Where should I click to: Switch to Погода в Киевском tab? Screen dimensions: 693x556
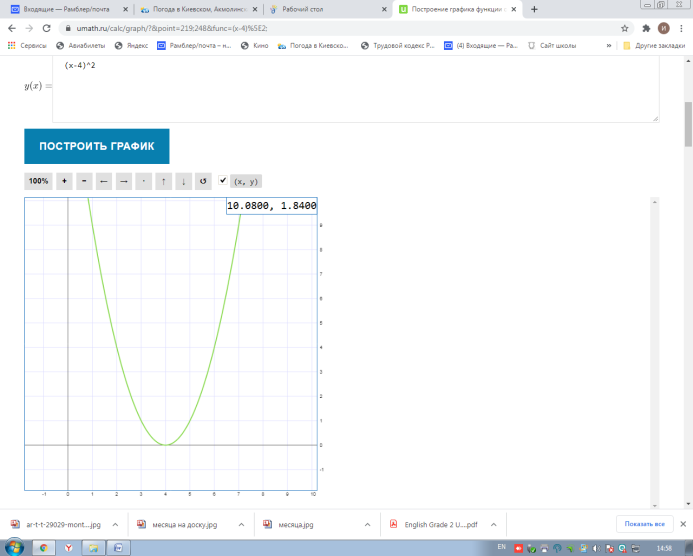coord(199,9)
